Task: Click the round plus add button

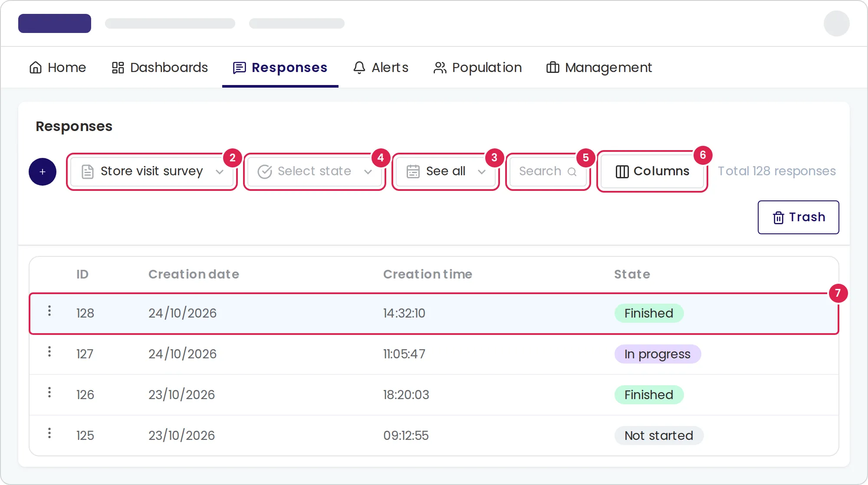Action: coord(43,172)
